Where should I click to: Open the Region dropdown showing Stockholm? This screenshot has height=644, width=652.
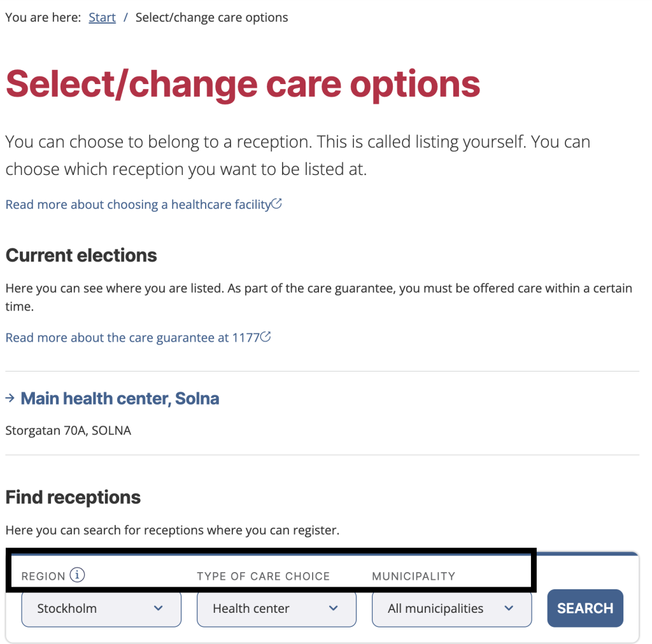101,608
